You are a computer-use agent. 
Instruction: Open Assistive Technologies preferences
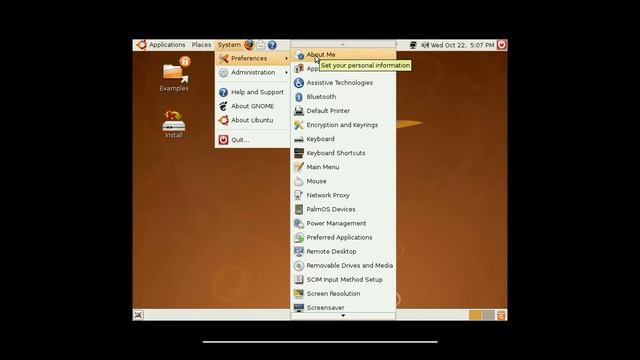pos(343,82)
